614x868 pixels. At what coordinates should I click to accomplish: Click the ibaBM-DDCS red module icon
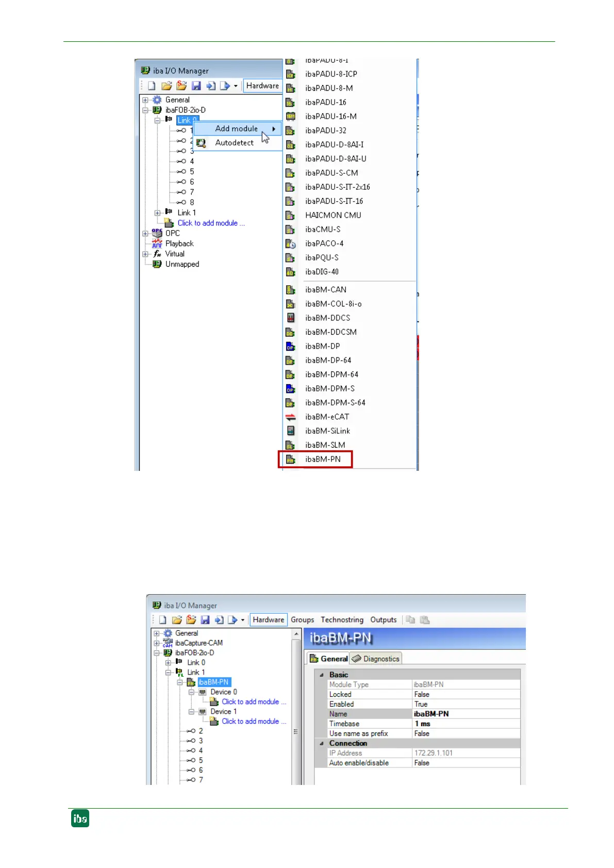tap(290, 318)
